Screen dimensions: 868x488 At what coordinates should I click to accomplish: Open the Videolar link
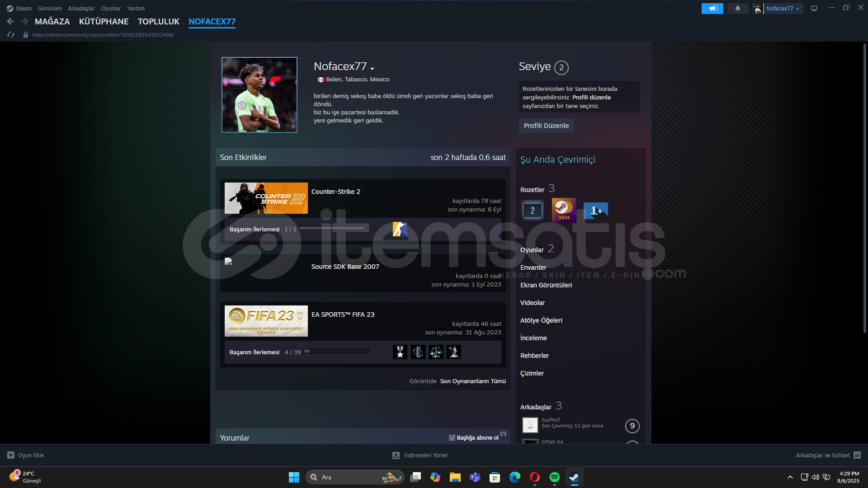[x=532, y=303]
